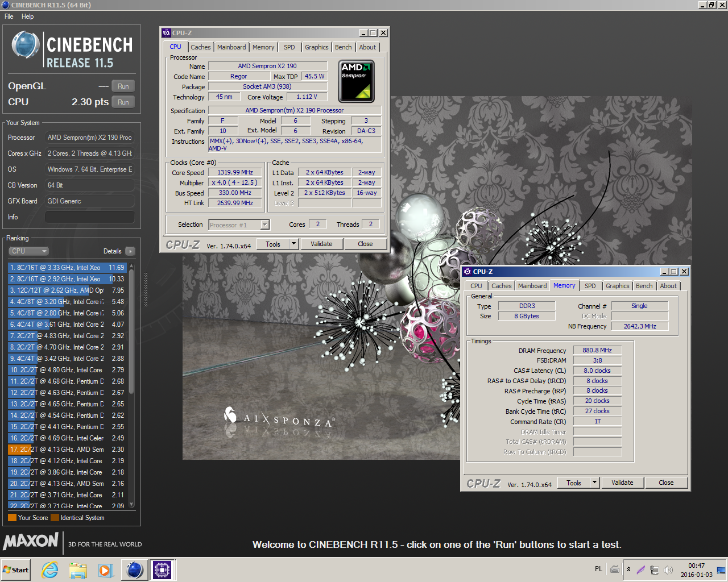Open the Ranking Details arrow button
This screenshot has height=582, width=728.
pos(130,251)
